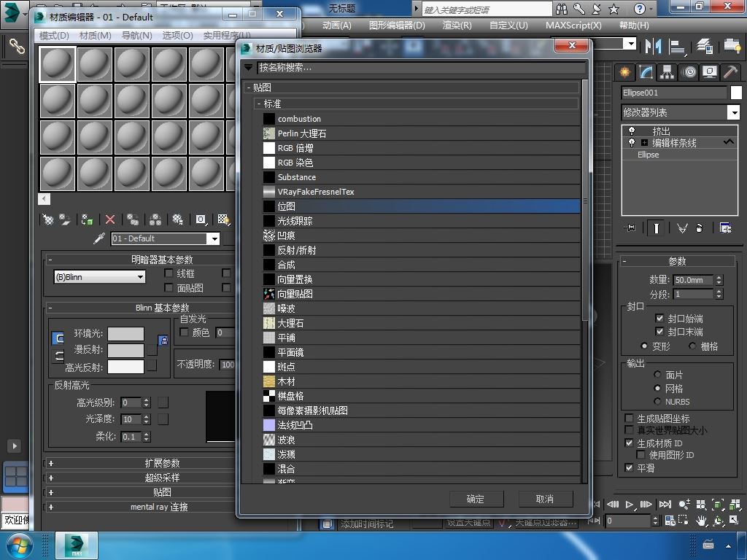Click 确定 button in map browser
Screen dimensions: 747x560
pos(476,499)
